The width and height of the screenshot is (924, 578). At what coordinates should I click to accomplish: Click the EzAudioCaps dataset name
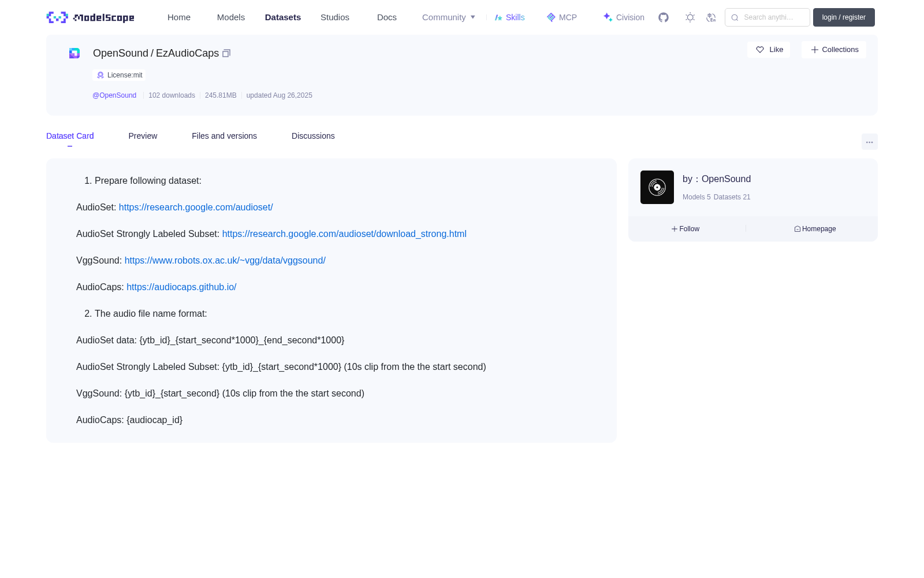187,53
